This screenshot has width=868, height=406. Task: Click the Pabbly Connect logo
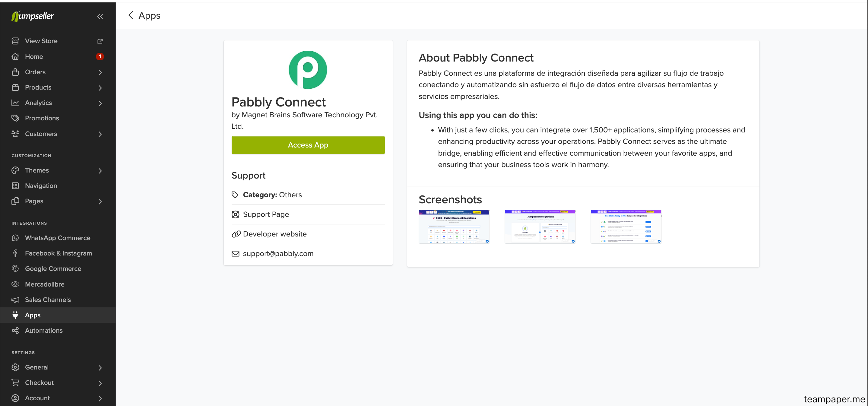[x=308, y=70]
